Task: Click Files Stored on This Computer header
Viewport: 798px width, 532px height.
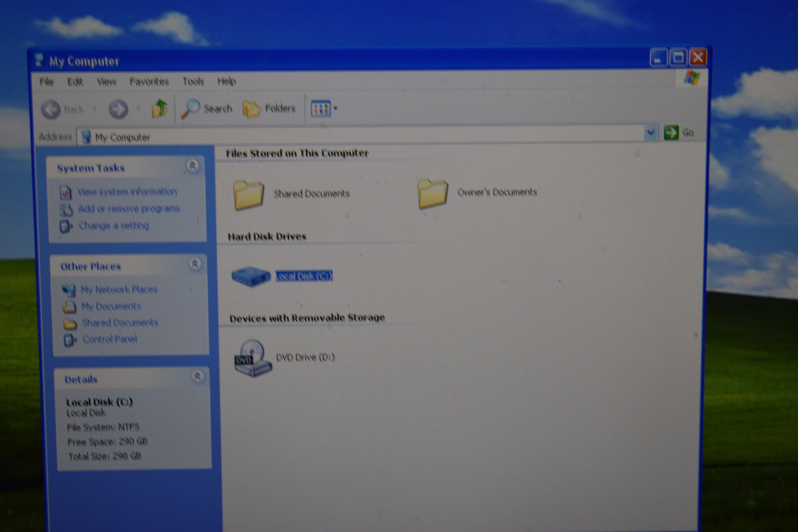Action: click(297, 153)
